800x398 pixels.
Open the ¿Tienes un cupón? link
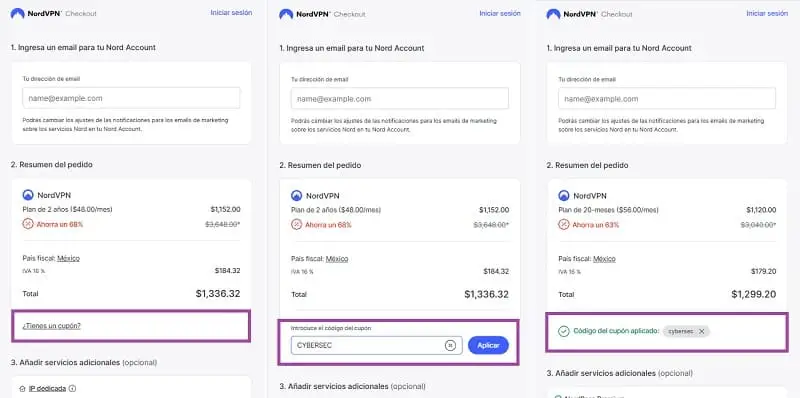[x=52, y=326]
